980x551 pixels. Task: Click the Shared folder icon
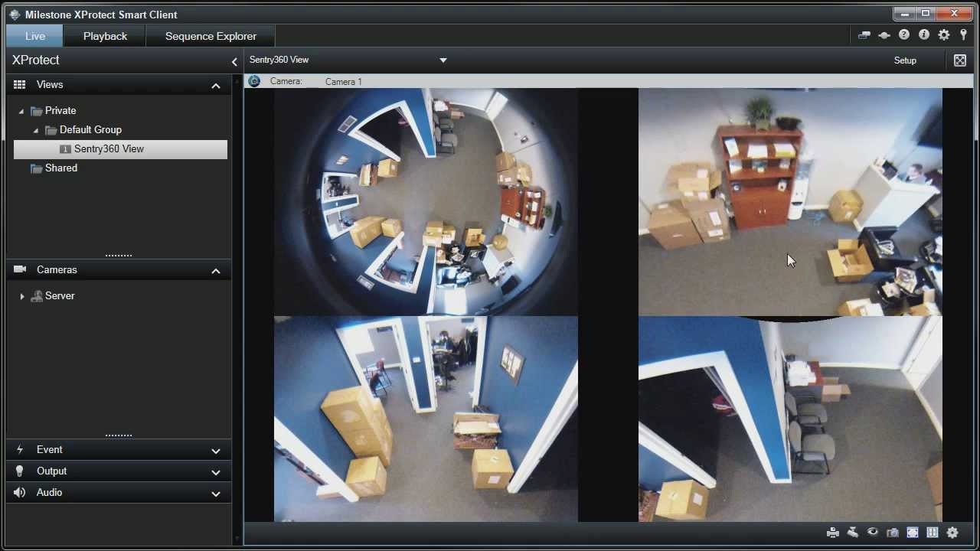pos(36,168)
